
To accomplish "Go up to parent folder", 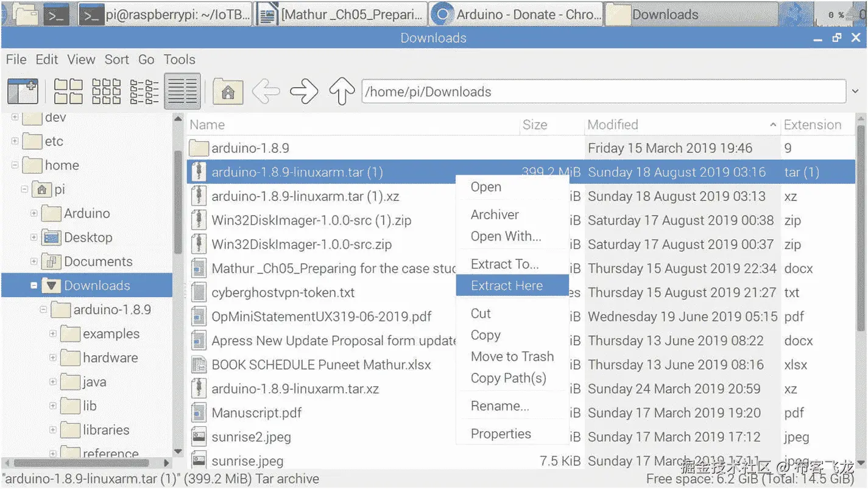I will [342, 92].
